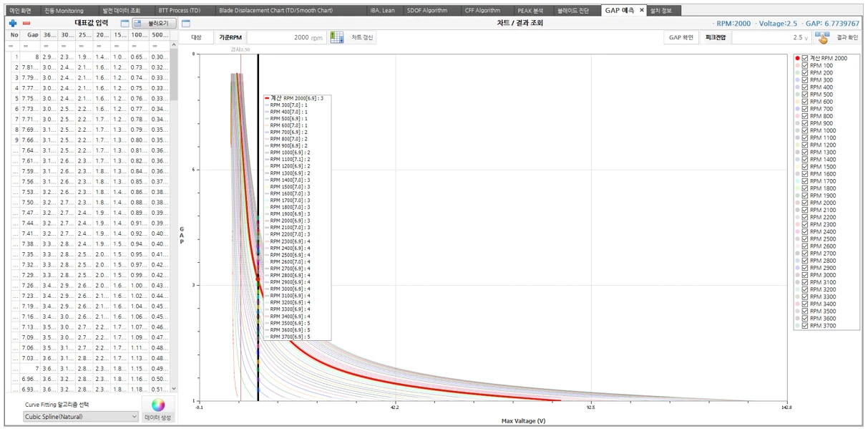The image size is (868, 429).
Task: Uncheck the RPM 2500 series checkbox
Action: tap(805, 239)
